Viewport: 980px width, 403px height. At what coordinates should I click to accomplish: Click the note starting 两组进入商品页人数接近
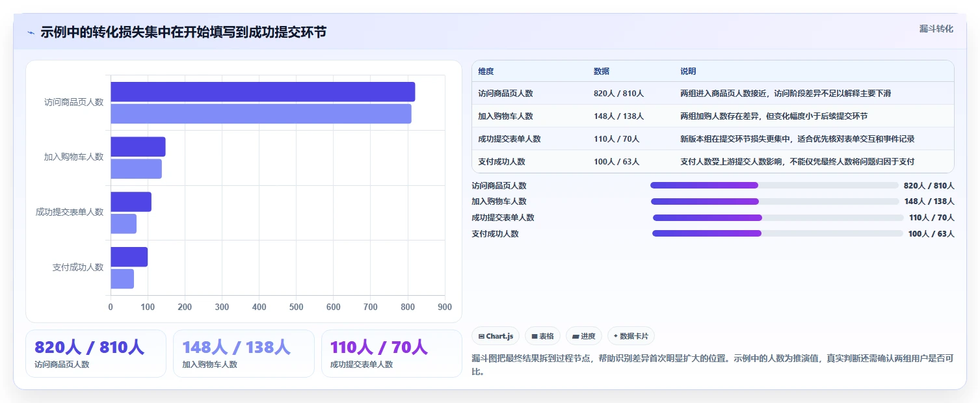(786, 94)
